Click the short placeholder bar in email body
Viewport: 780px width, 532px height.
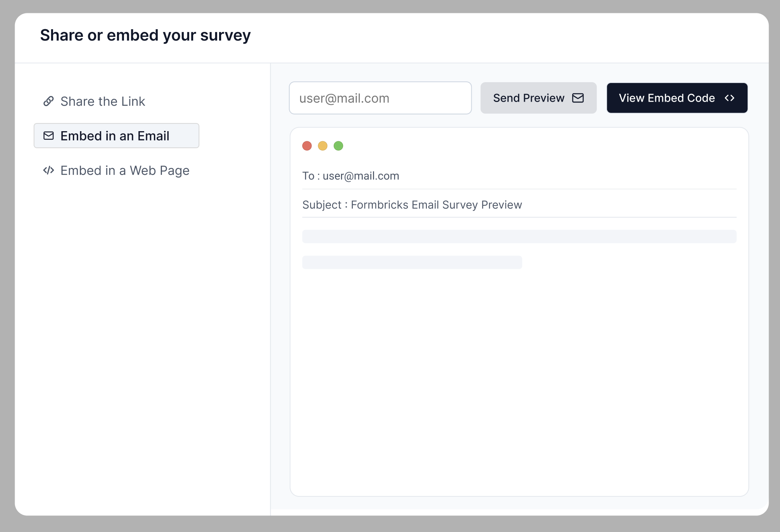pos(411,262)
